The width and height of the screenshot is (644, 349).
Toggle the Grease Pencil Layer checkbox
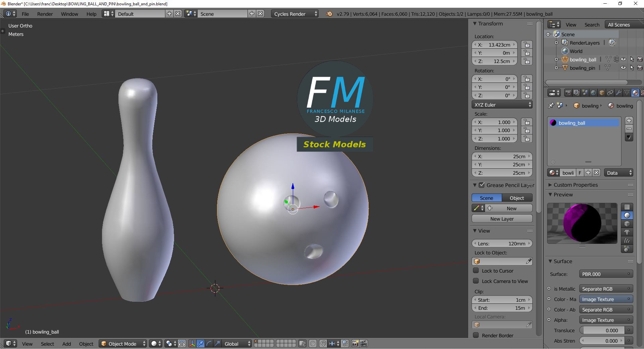pos(482,185)
